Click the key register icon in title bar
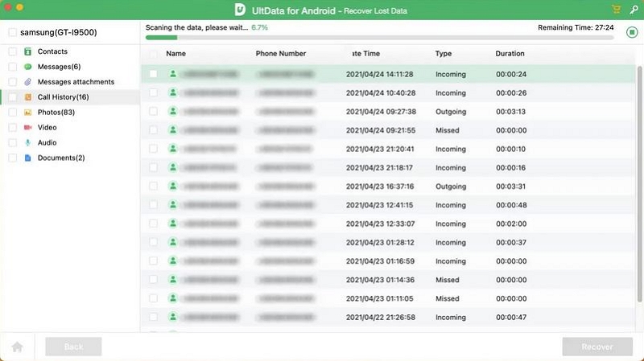Viewport: 644px width, 361px height. point(634,10)
